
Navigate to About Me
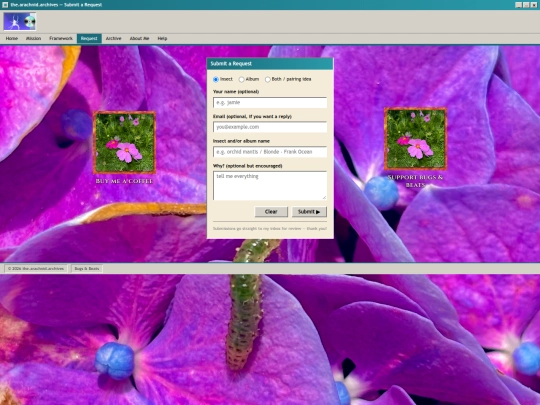[x=139, y=39]
